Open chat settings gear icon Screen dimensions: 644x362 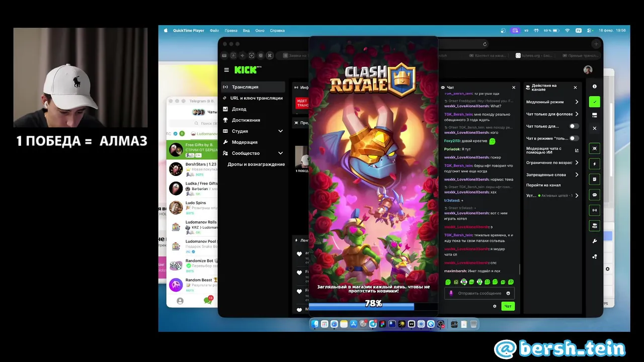[x=495, y=306]
